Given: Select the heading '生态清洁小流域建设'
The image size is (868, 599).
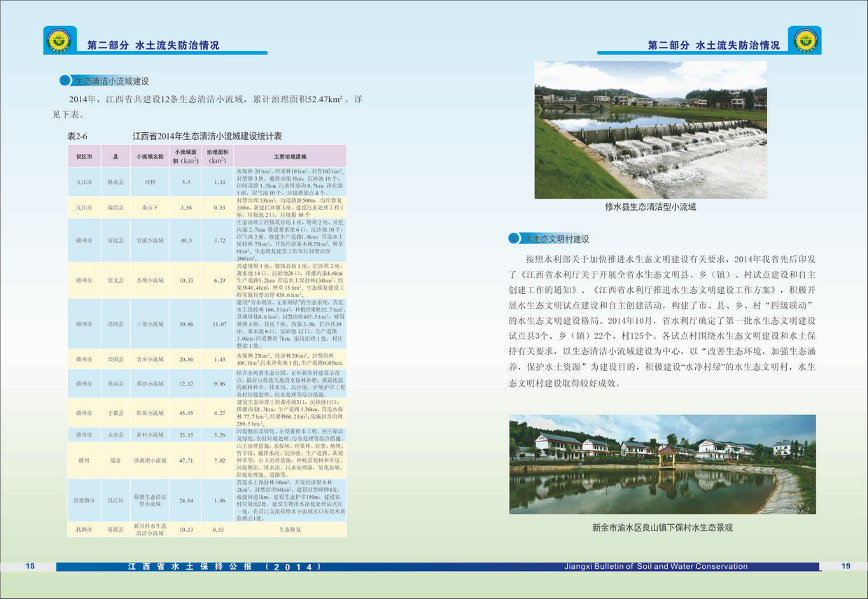Looking at the screenshot, I should click(112, 81).
